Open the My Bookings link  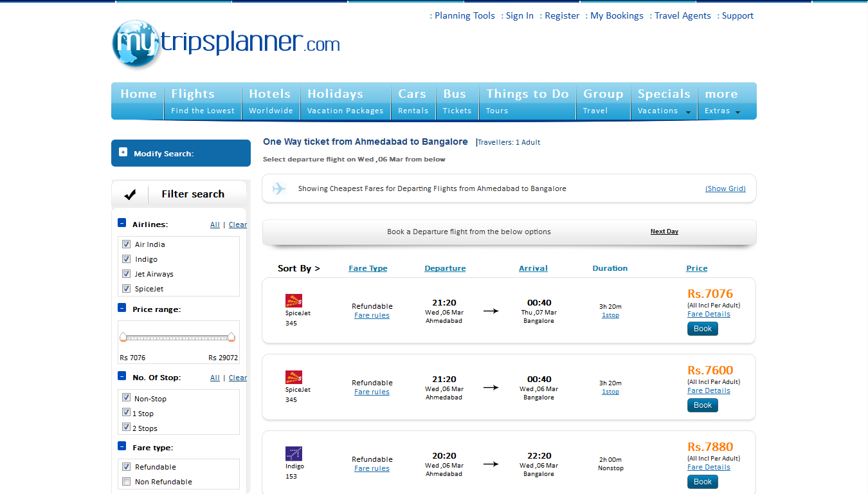[617, 15]
